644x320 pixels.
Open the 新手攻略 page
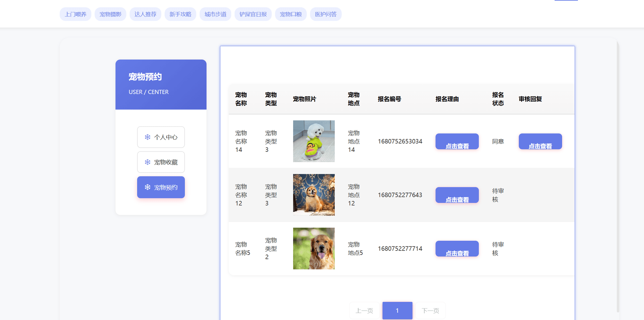coord(180,14)
